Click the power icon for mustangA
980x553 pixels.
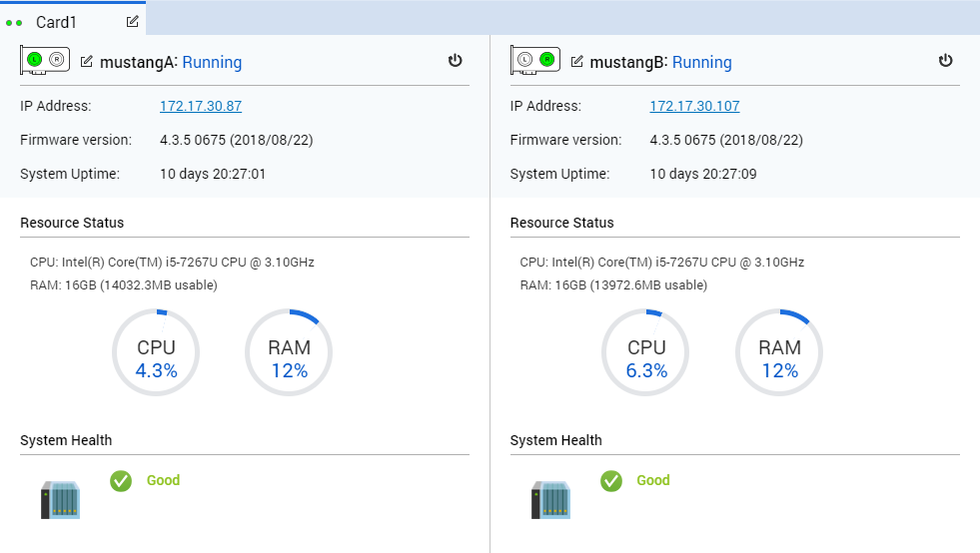point(455,61)
